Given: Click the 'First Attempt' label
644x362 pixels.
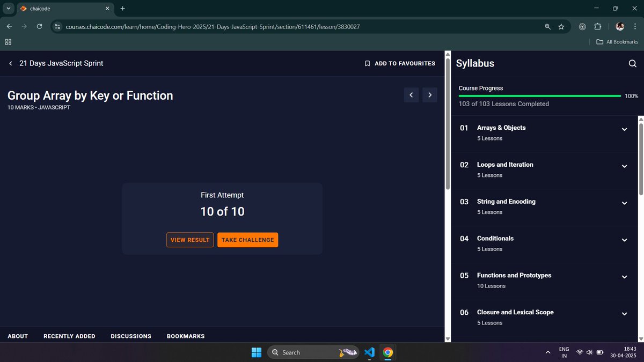Looking at the screenshot, I should 222,195.
